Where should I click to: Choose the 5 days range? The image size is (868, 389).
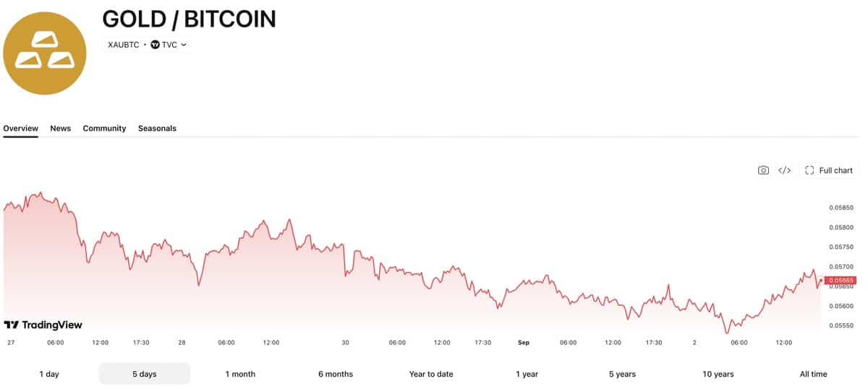[145, 374]
